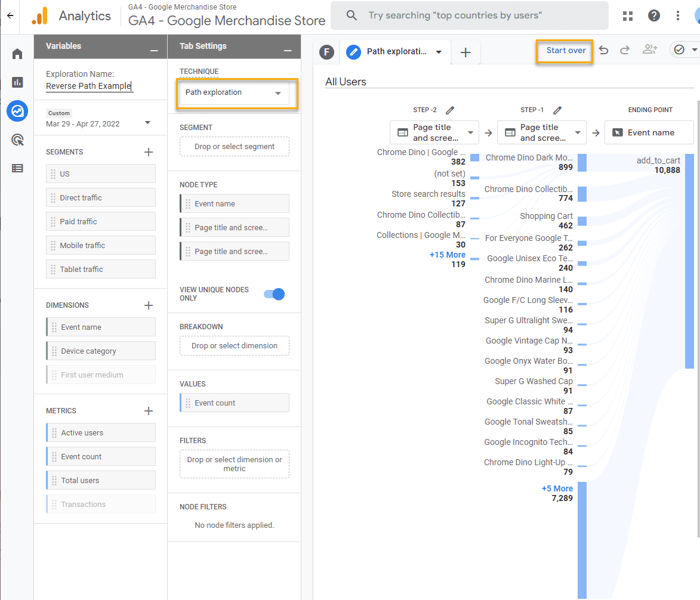Select the Tablet traffic segment
Image resolution: width=700 pixels, height=600 pixels.
click(x=101, y=270)
